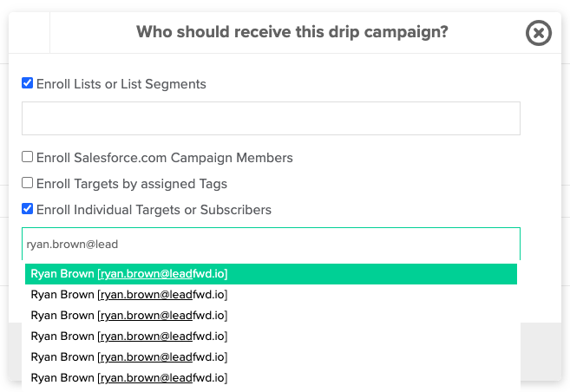Screen dimensions: 570x392
Task: Pick the last Ryan Brown suggestion
Action: (x=271, y=378)
